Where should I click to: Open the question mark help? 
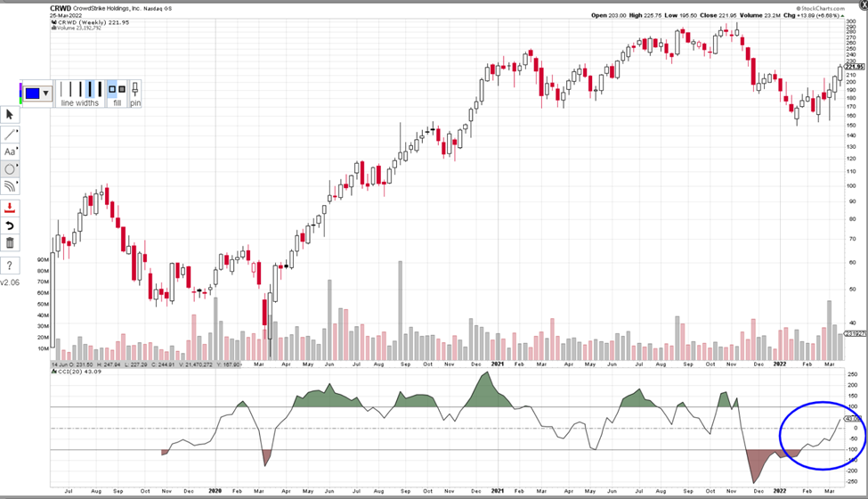coord(10,266)
